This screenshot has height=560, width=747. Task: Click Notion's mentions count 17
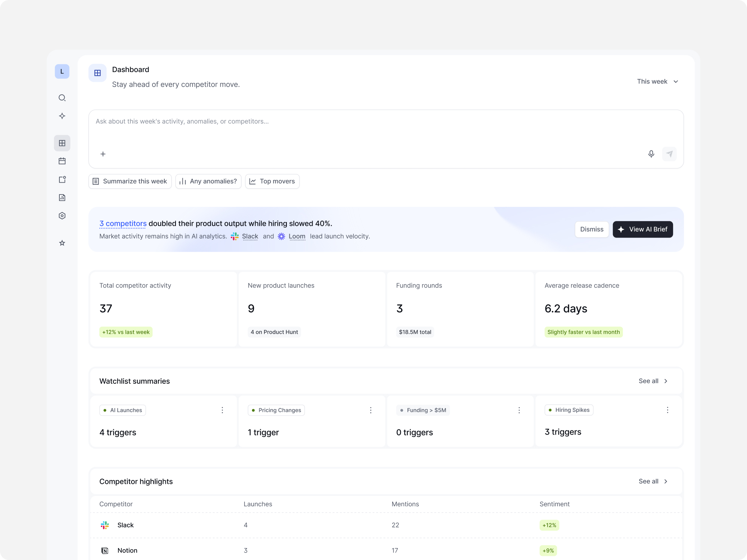395,551
